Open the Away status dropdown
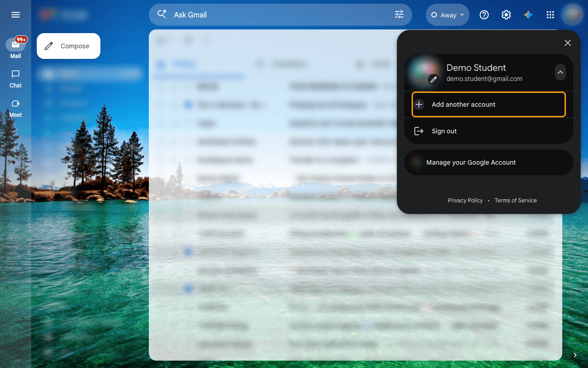 click(x=447, y=15)
